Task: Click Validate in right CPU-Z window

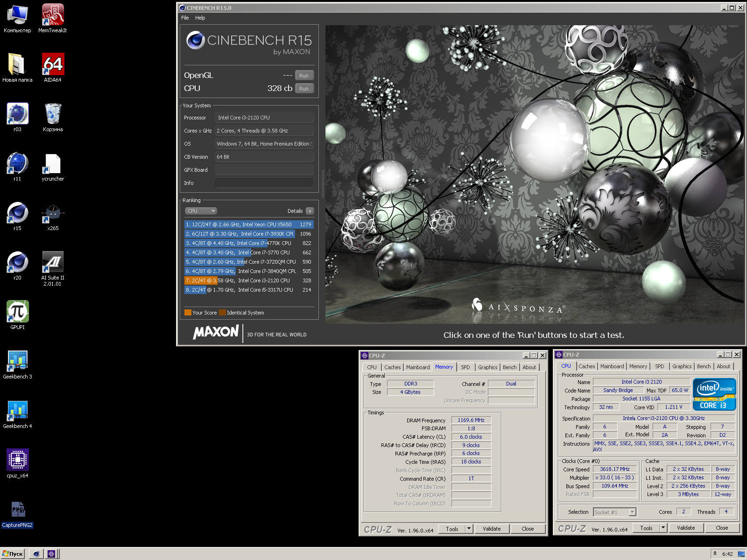Action: pyautogui.click(x=686, y=528)
